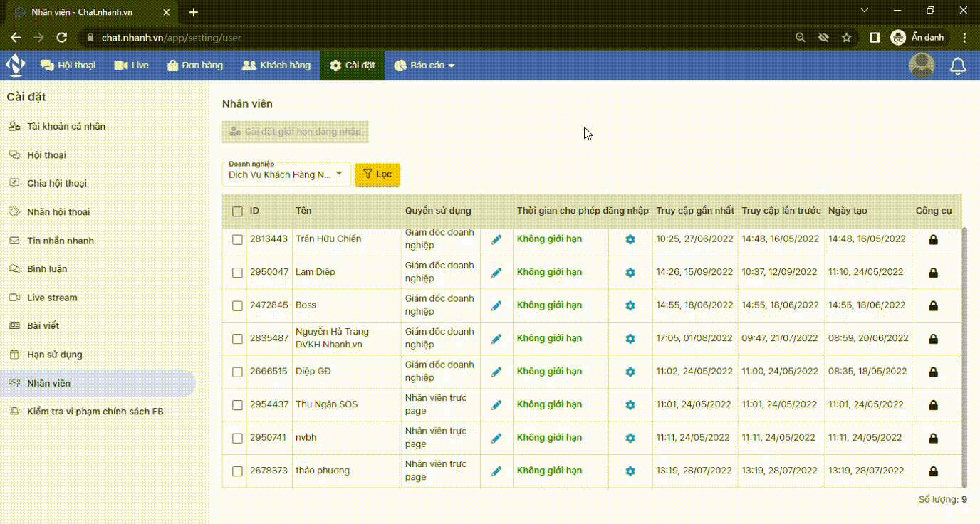Click the lock icon for thảo phương
980x524 pixels.
[933, 471]
